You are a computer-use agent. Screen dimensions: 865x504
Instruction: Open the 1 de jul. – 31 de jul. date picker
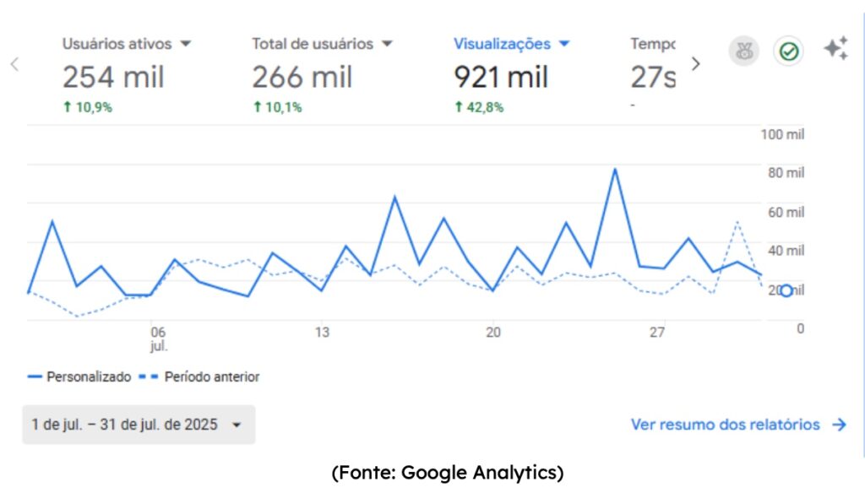click(139, 425)
